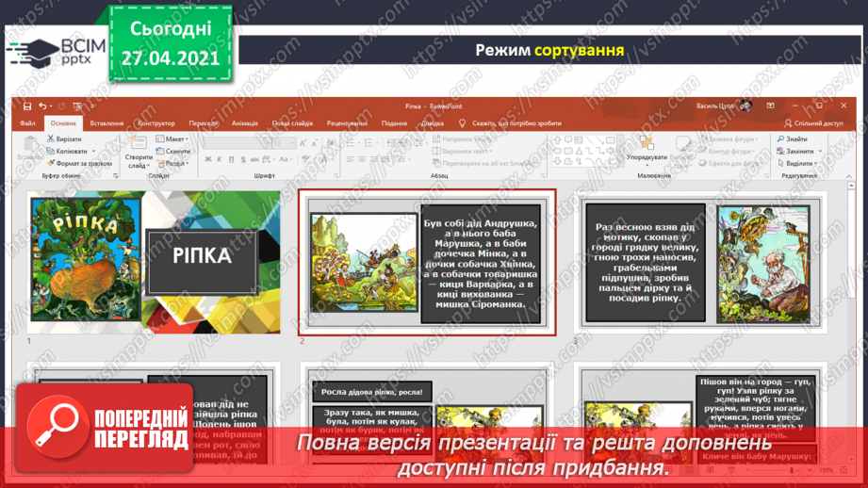Undo the last action
The height and width of the screenshot is (488, 868).
(42, 106)
